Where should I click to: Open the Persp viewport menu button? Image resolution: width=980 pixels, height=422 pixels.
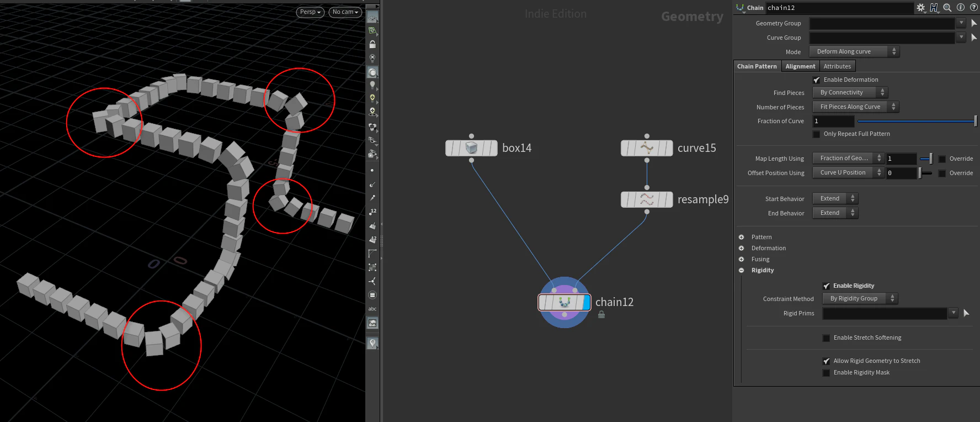point(310,12)
